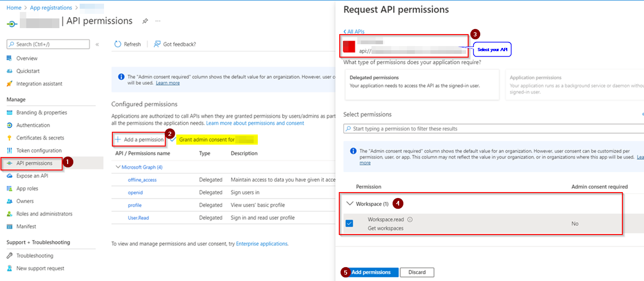644x281 pixels.
Task: Click the plus icon for Add a permission
Action: click(118, 140)
